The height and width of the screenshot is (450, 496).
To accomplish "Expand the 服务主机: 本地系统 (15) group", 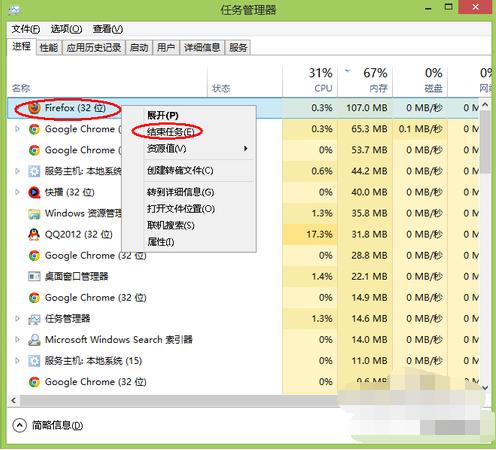I will (x=17, y=361).
